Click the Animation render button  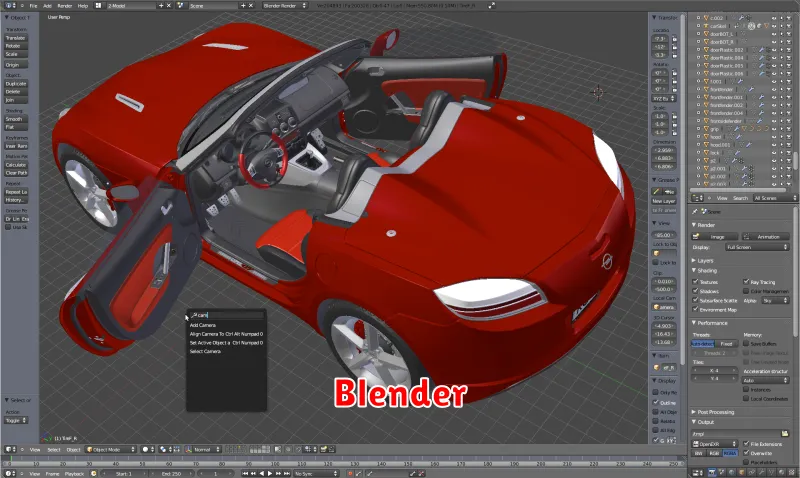[764, 237]
